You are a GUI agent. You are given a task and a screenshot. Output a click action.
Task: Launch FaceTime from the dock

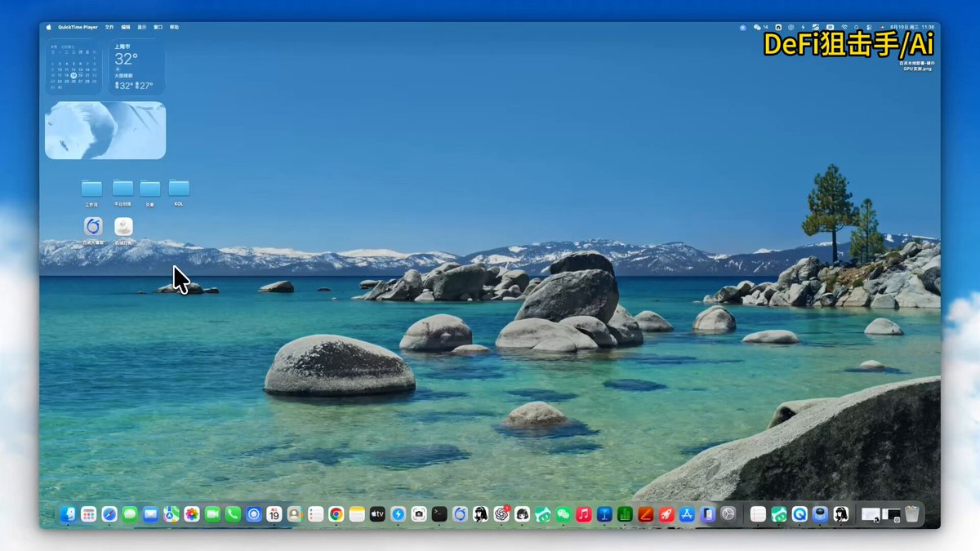pyautogui.click(x=212, y=514)
